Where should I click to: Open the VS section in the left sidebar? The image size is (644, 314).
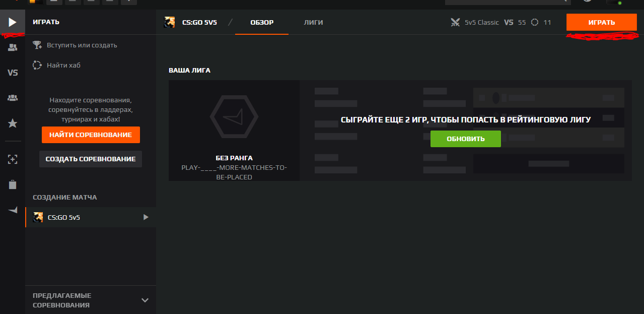13,73
